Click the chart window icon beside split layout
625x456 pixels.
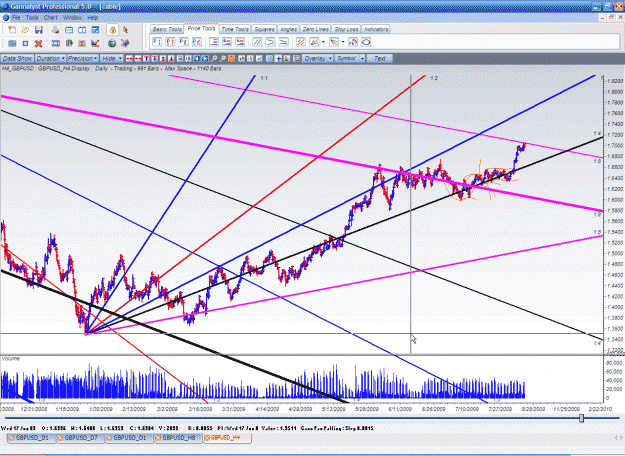95,30
